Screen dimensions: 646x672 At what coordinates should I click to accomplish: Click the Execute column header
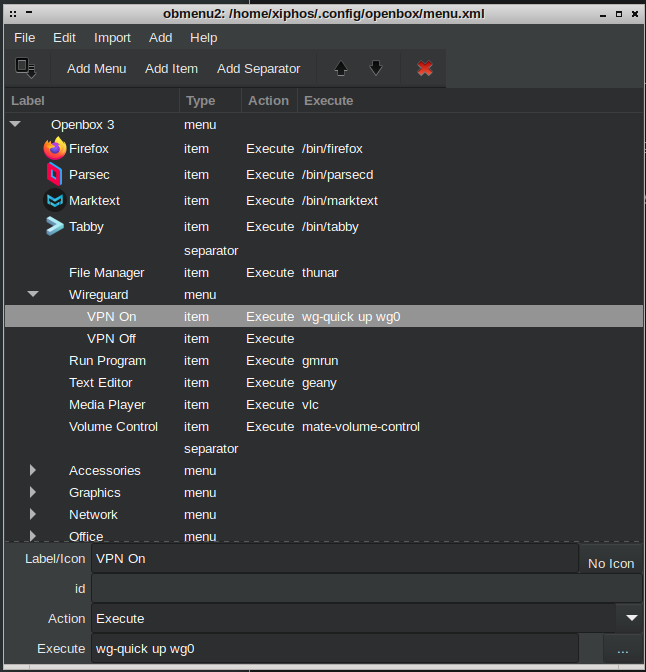click(470, 101)
